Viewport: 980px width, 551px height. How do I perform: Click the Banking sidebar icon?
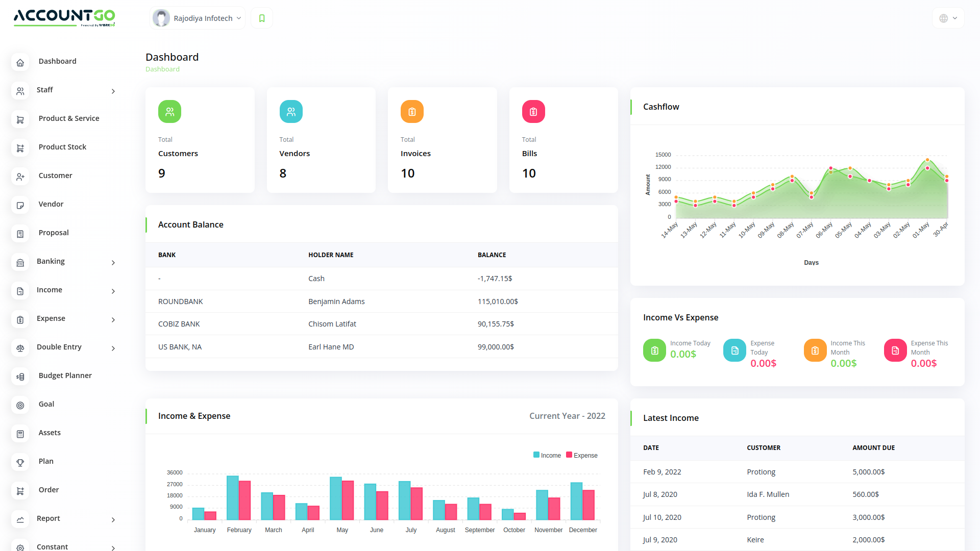coord(19,261)
